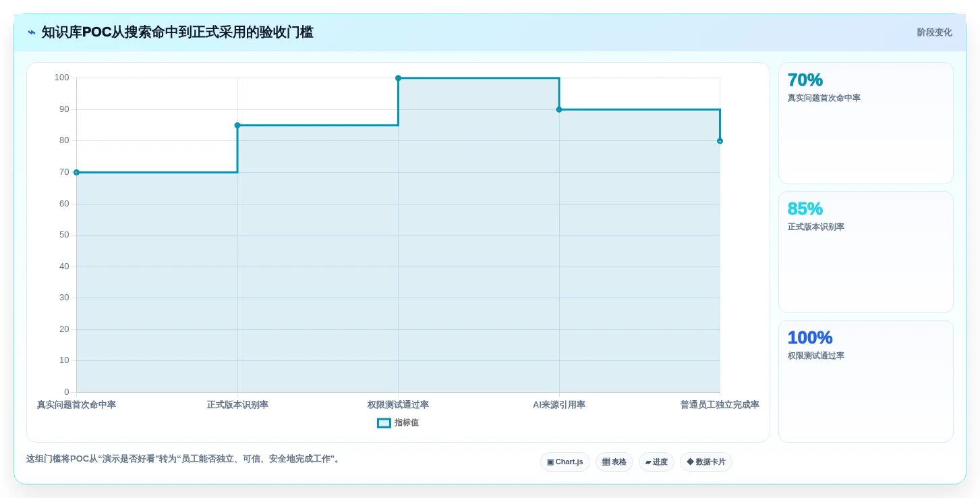Click the 100 y-axis tick label
Image resolution: width=980 pixels, height=498 pixels.
pos(62,78)
